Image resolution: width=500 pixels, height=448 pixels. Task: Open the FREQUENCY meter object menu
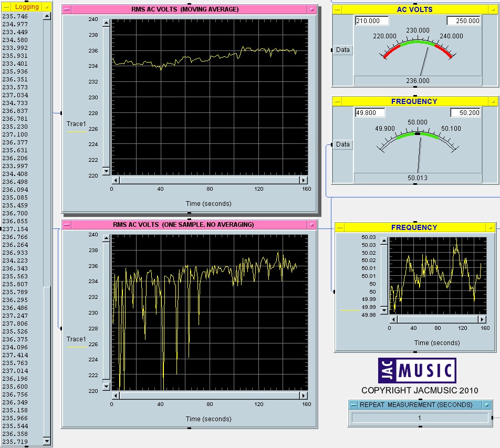pos(338,101)
